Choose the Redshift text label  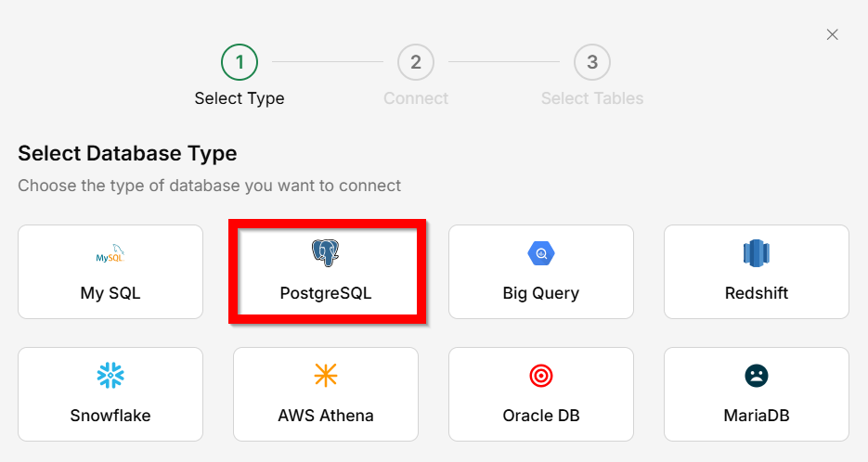(x=757, y=293)
